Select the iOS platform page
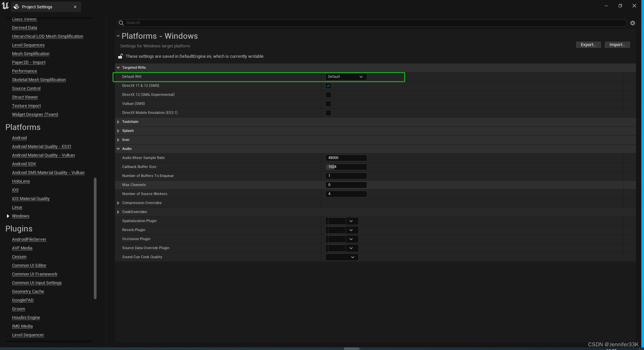Viewport: 644px width, 350px height. point(15,190)
